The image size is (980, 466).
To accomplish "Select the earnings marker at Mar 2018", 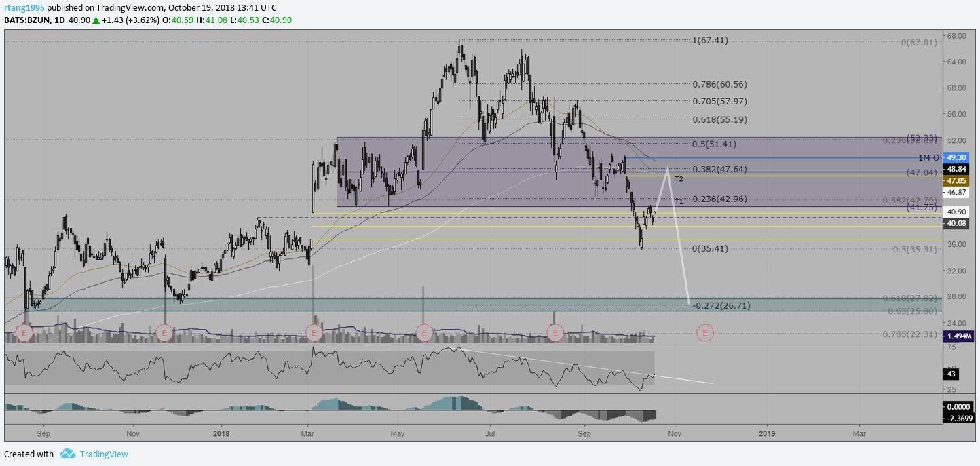I will (x=314, y=332).
